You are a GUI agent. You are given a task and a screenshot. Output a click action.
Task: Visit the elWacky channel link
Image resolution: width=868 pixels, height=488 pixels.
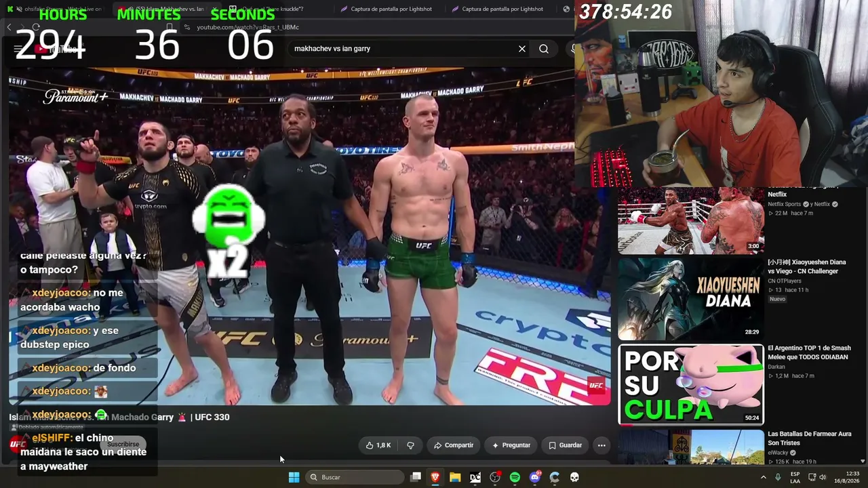778,453
